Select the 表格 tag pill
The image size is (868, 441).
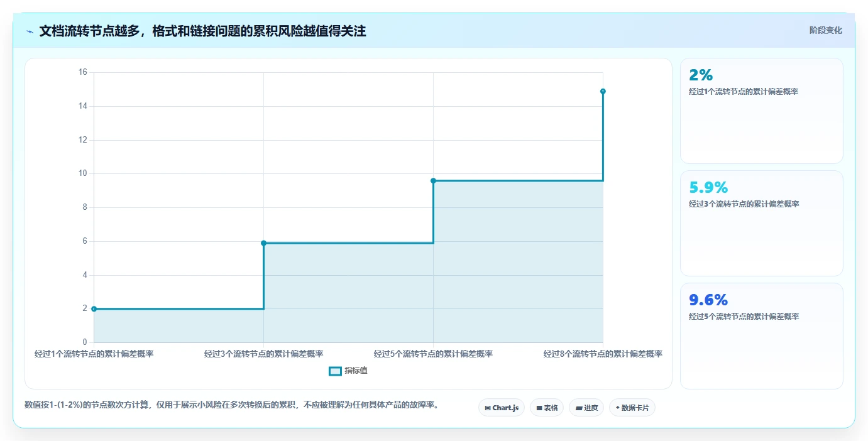click(547, 408)
